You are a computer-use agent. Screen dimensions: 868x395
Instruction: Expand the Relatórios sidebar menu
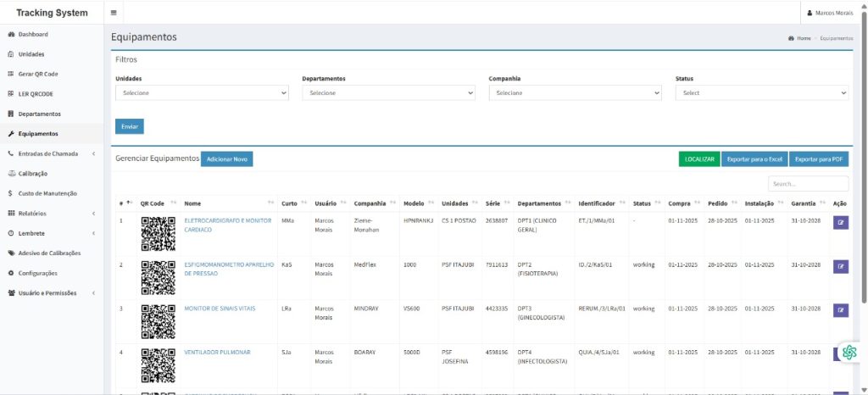coord(51,214)
